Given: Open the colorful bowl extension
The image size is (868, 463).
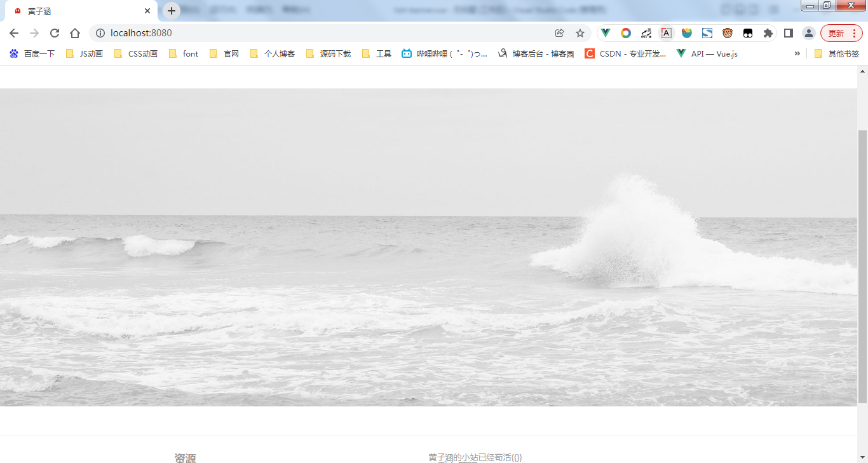Looking at the screenshot, I should coord(687,33).
